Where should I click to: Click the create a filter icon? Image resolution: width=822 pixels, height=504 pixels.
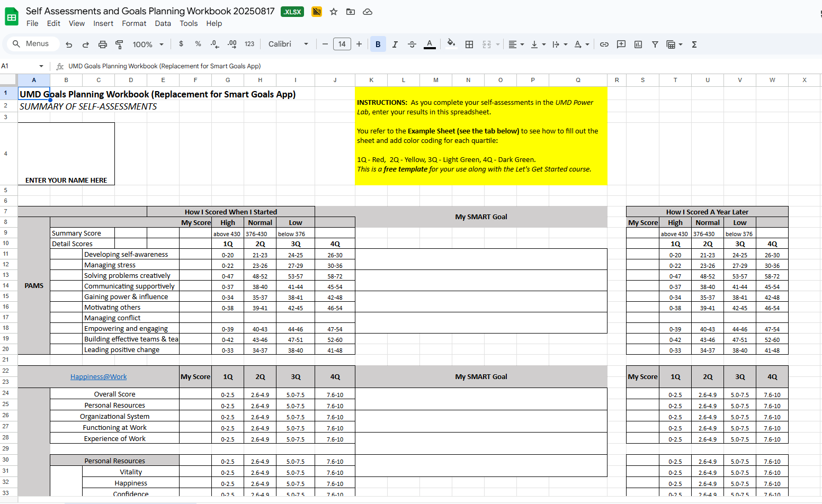[655, 44]
